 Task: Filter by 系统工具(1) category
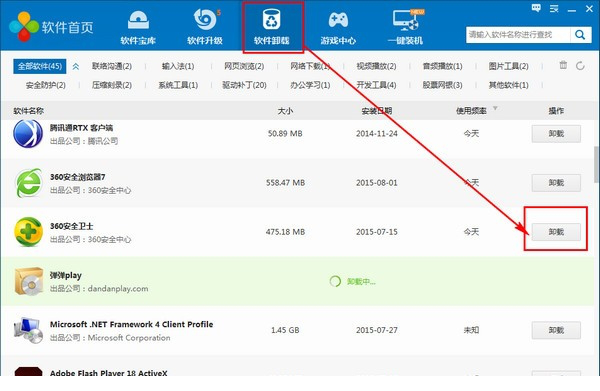(x=178, y=85)
